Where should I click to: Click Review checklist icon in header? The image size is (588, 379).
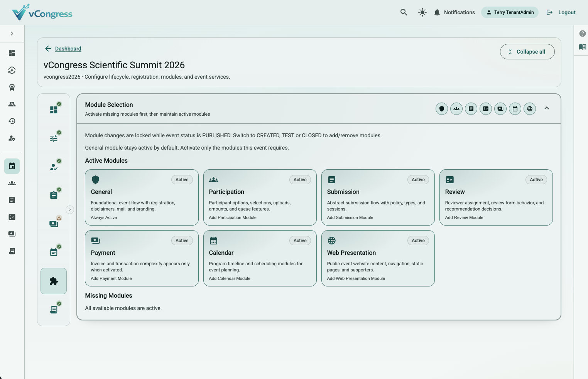(486, 109)
